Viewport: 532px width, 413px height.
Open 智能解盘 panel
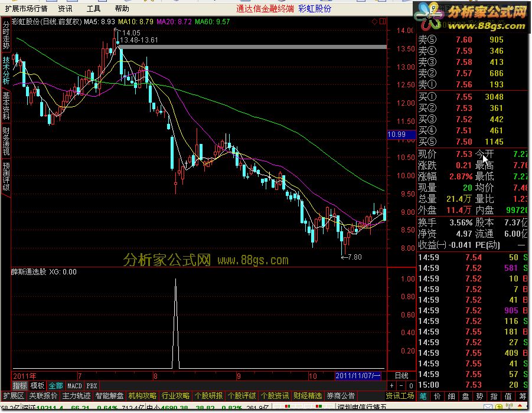tap(109, 396)
